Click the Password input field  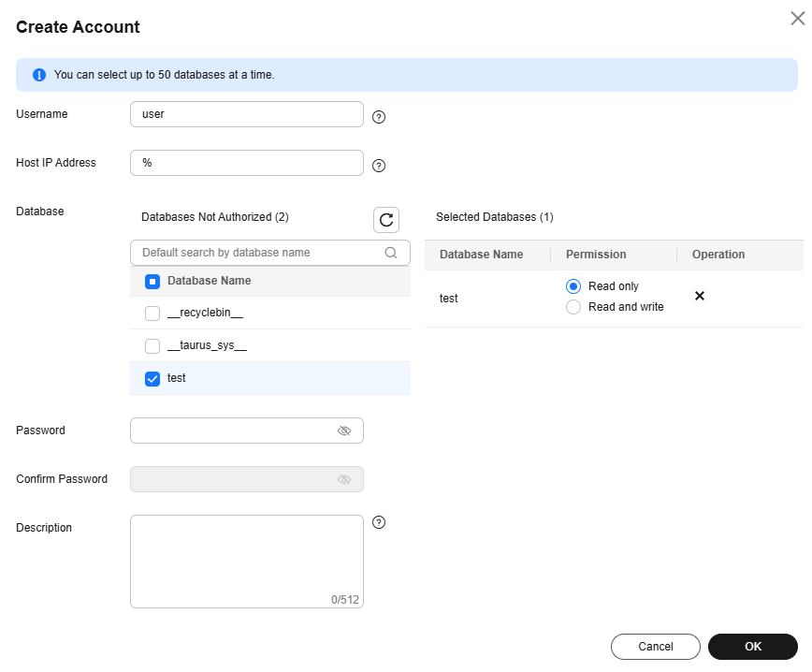pos(247,431)
